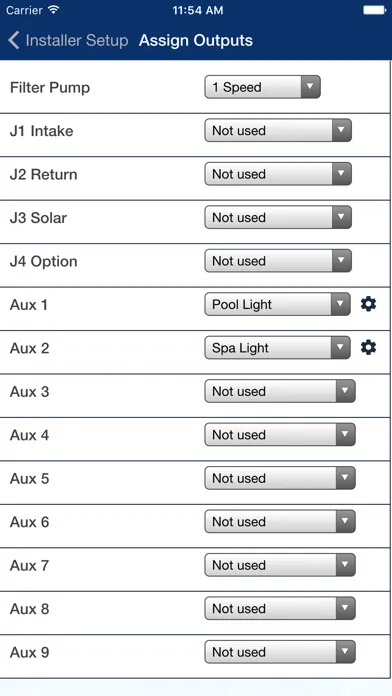
Task: Choose an option for J3 Solar
Action: pyautogui.click(x=278, y=218)
